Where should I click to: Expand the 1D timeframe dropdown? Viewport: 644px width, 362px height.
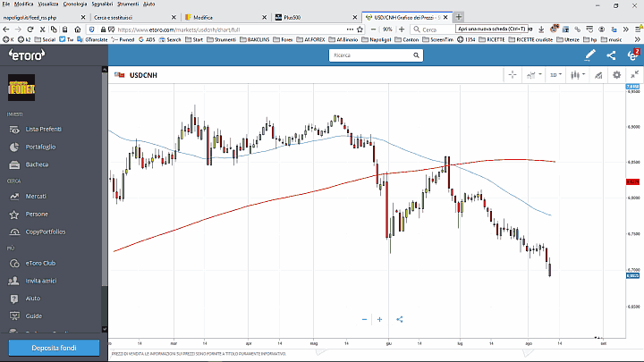pos(555,76)
